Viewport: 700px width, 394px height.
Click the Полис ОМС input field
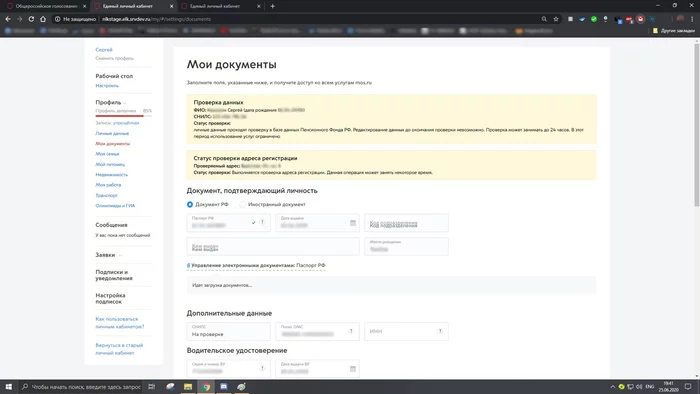tap(317, 332)
